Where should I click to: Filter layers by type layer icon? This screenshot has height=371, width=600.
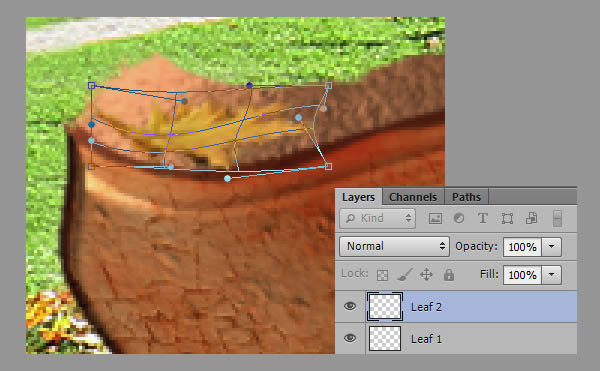483,218
